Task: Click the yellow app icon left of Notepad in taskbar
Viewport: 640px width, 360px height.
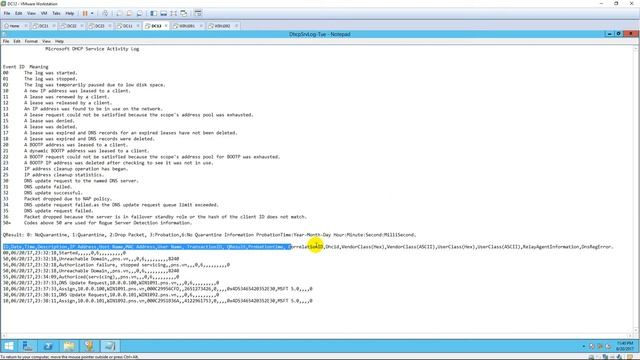Action: tap(89, 346)
